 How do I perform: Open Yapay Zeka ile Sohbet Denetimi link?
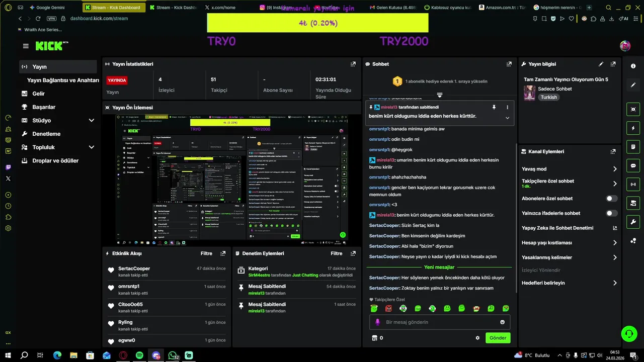[x=569, y=228]
